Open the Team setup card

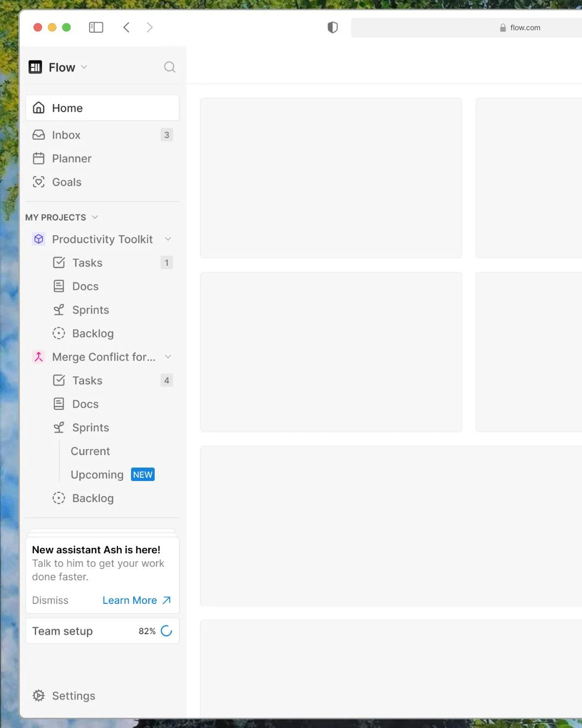click(x=102, y=631)
